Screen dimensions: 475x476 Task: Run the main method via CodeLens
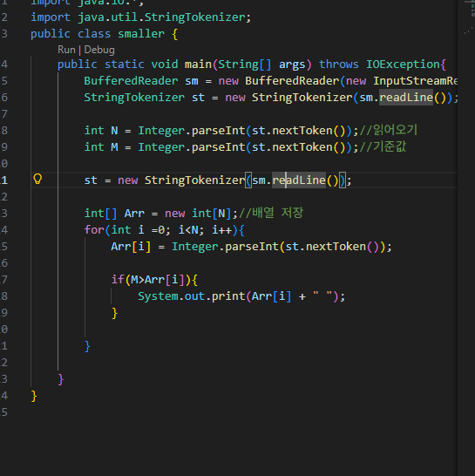pyautogui.click(x=66, y=50)
